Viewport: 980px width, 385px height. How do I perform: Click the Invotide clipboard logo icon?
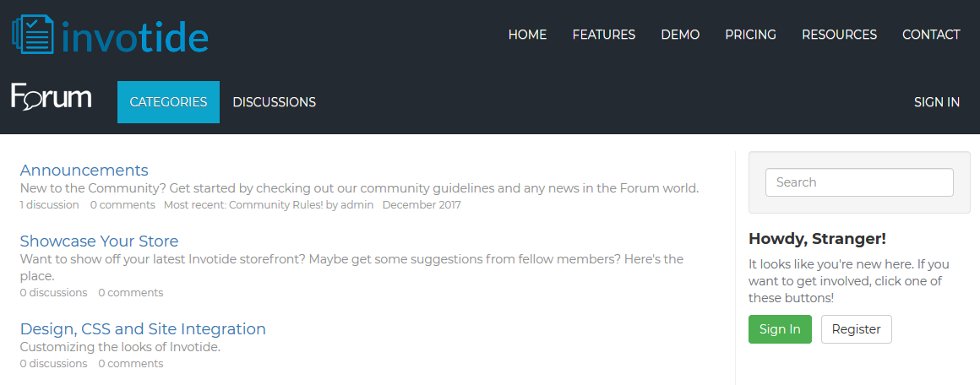33,35
